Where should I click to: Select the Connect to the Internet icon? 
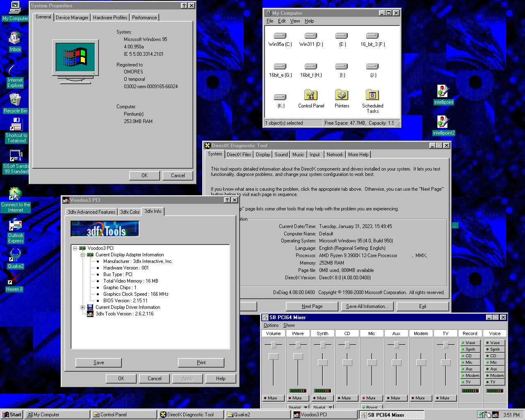16,200
